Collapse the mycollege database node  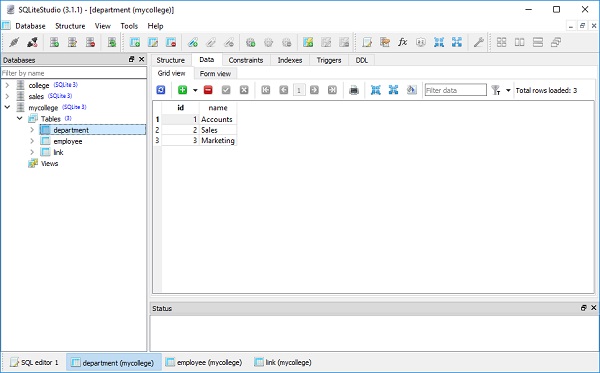(7, 108)
